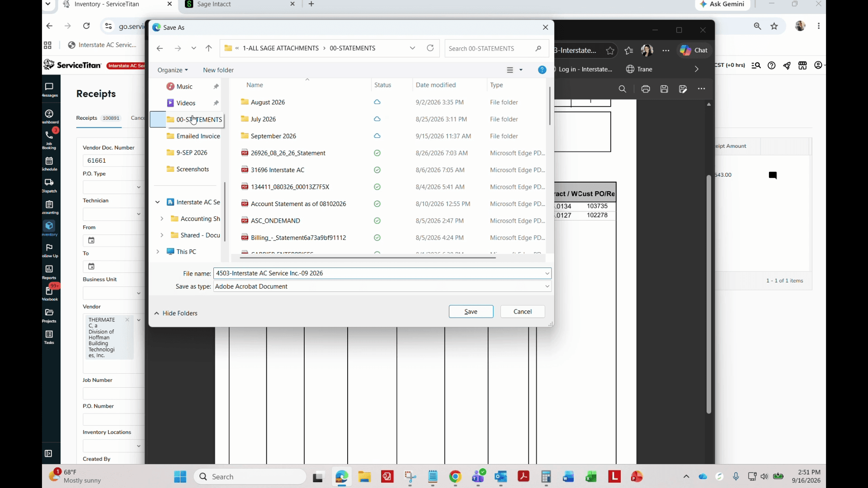This screenshot has height=488, width=868.
Task: Select the August 2026 folder
Action: 268,102
